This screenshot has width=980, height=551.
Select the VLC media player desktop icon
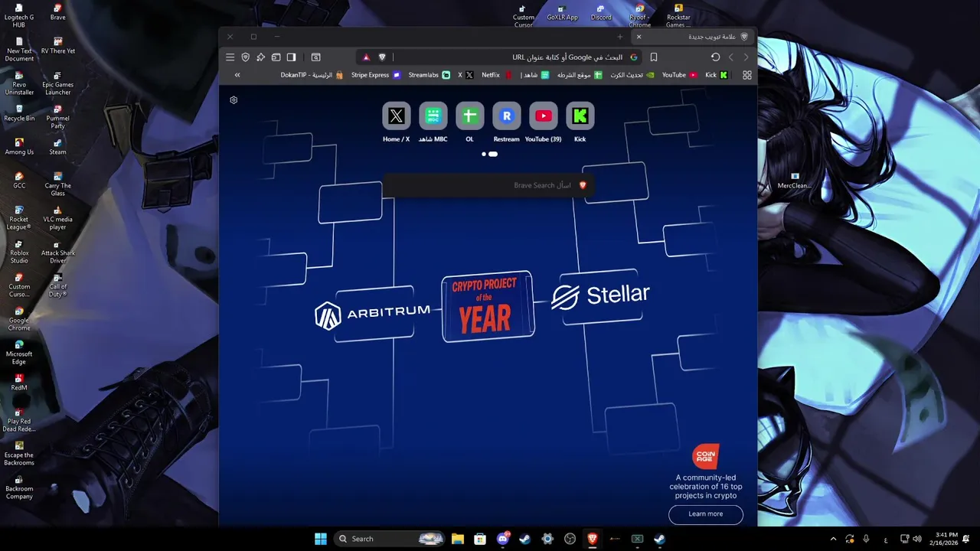tap(58, 217)
